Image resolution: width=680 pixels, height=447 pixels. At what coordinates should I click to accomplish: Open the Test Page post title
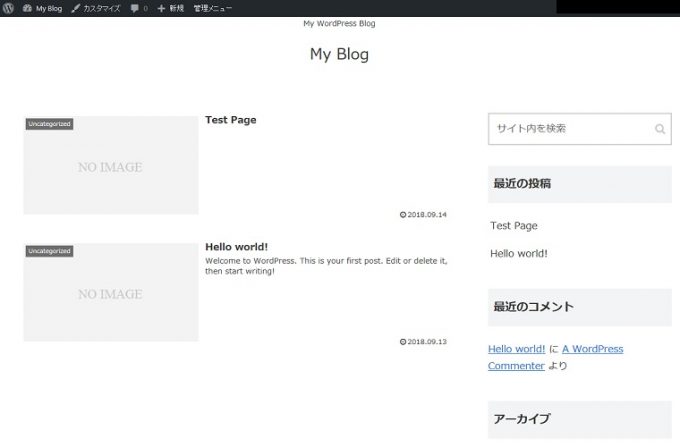coord(231,120)
